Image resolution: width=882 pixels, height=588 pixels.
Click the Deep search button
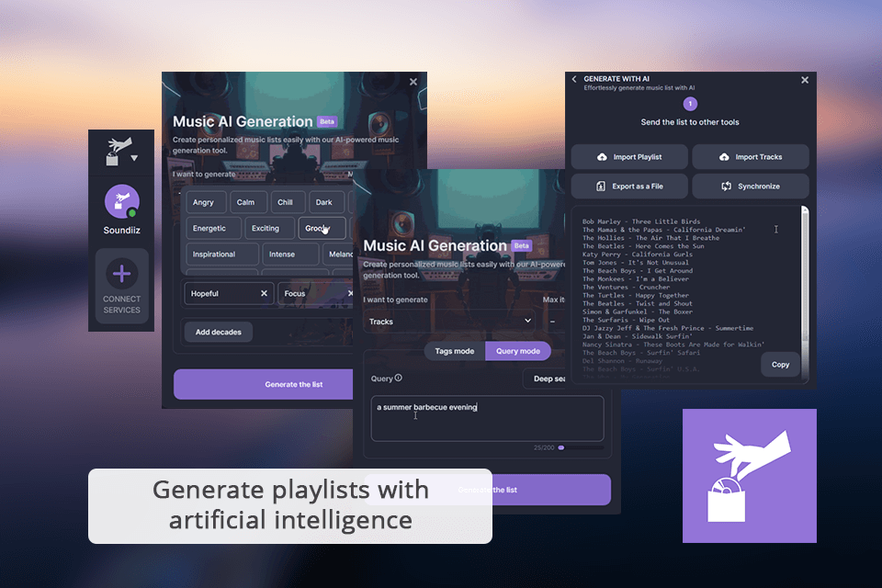(x=544, y=379)
